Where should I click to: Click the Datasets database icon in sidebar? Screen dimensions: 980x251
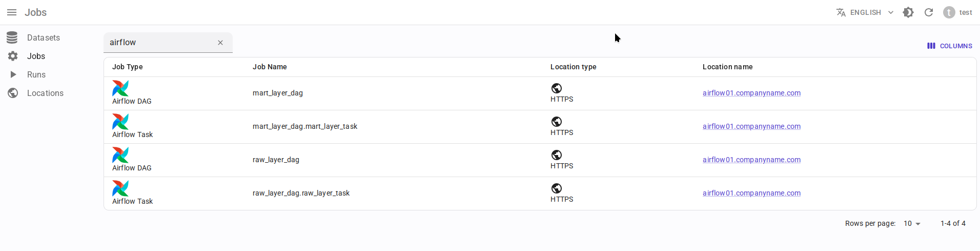[12, 37]
